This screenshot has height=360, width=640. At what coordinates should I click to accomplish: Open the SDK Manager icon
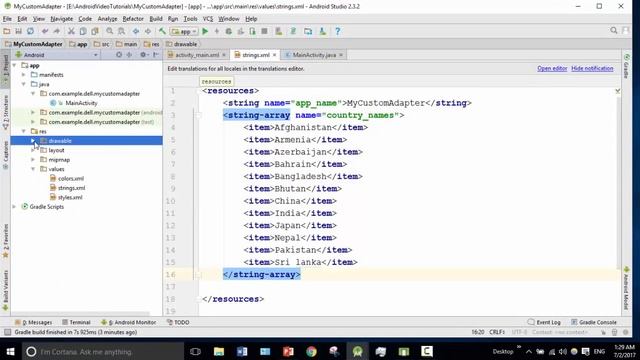[322, 31]
